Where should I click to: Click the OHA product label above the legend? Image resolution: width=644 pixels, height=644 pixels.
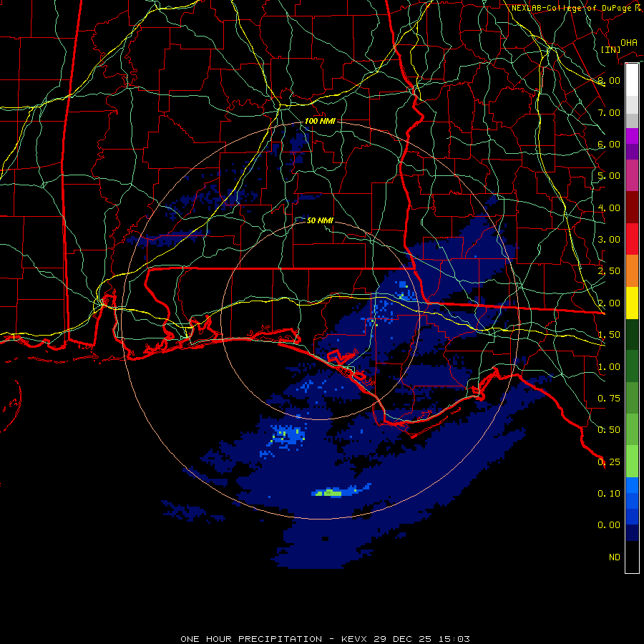pos(628,42)
